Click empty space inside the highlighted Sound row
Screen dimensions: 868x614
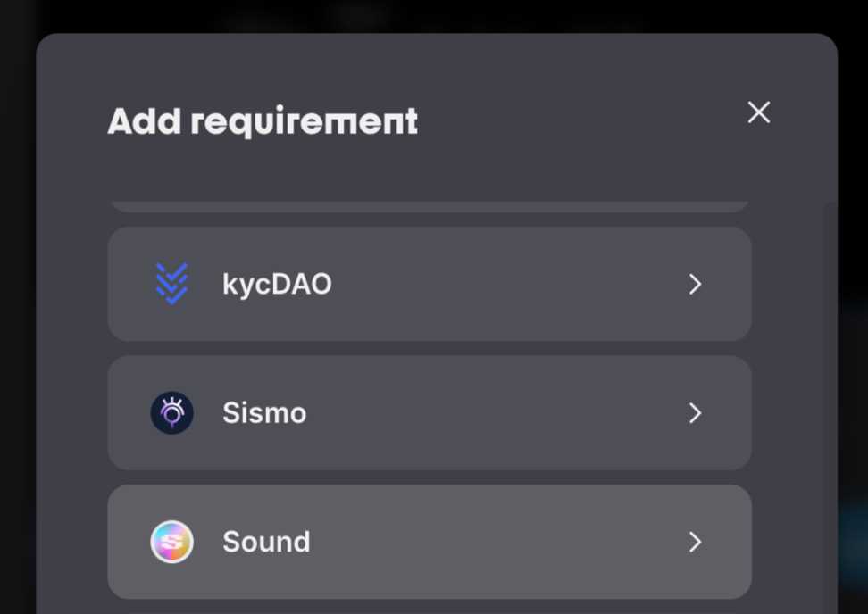tap(500, 542)
